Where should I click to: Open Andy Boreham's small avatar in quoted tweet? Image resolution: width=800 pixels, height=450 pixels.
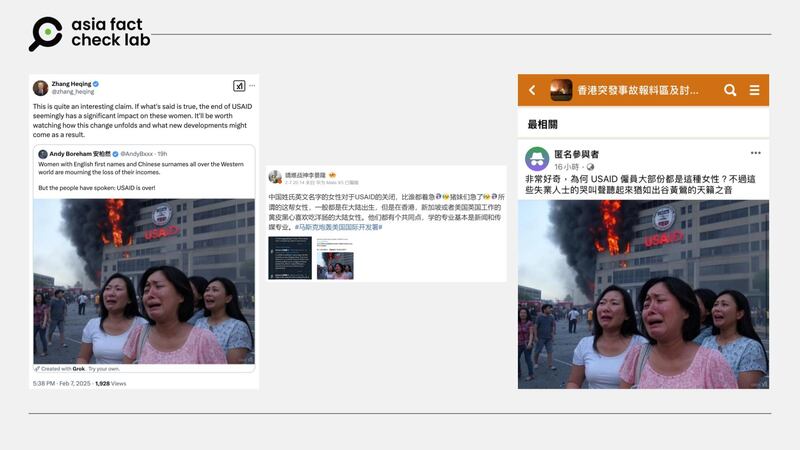coord(43,154)
